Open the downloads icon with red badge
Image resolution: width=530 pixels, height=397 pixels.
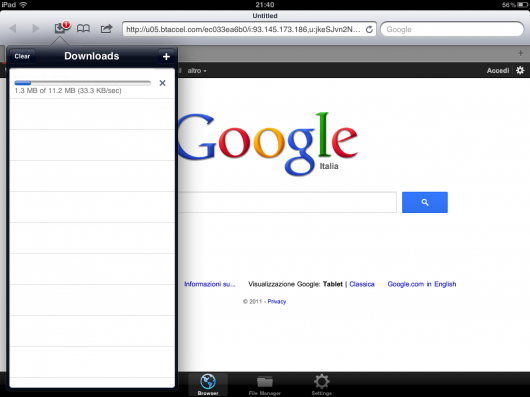pos(62,28)
